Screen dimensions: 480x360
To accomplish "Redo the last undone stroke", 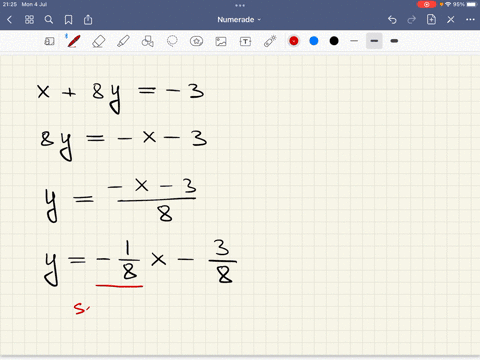I will click(412, 20).
